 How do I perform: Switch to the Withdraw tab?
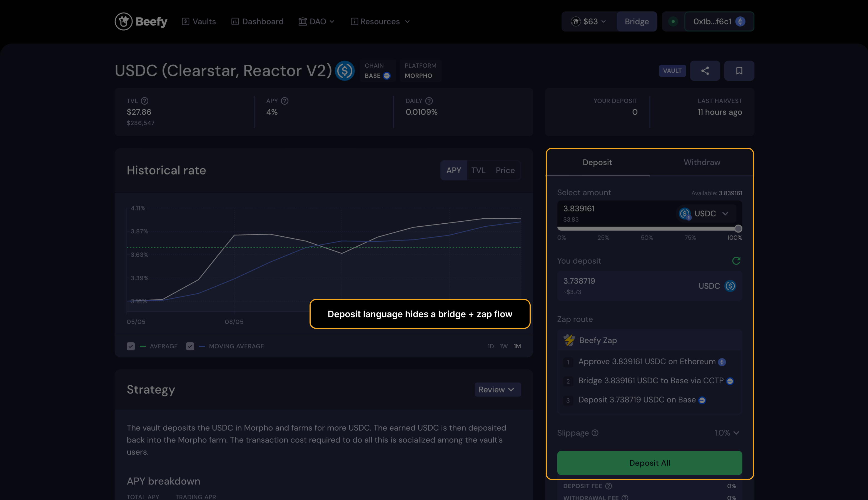tap(702, 162)
